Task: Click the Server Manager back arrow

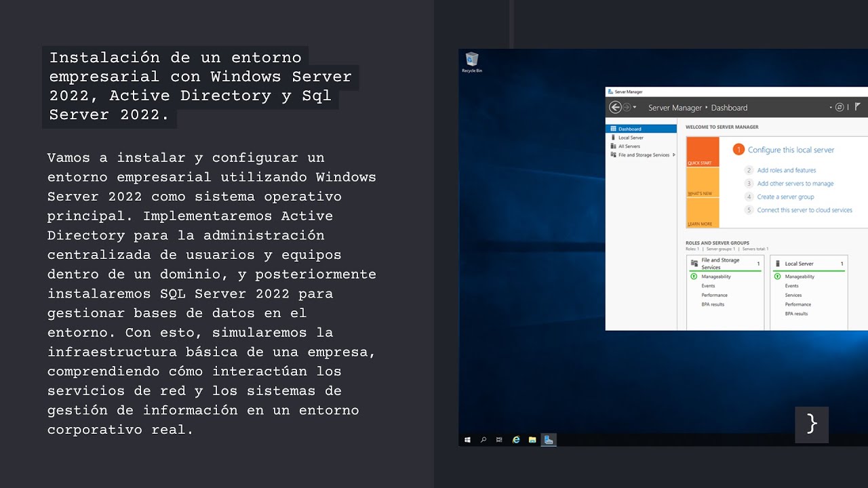Action: click(x=615, y=107)
